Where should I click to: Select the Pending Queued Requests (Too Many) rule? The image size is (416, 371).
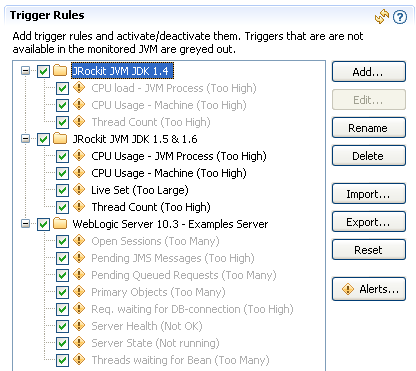[184, 275]
